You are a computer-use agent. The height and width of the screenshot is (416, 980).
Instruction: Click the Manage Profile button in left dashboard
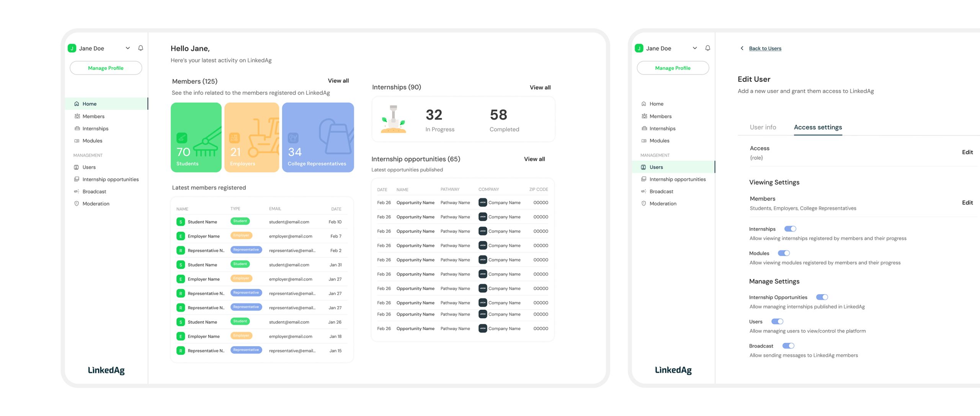coord(106,68)
